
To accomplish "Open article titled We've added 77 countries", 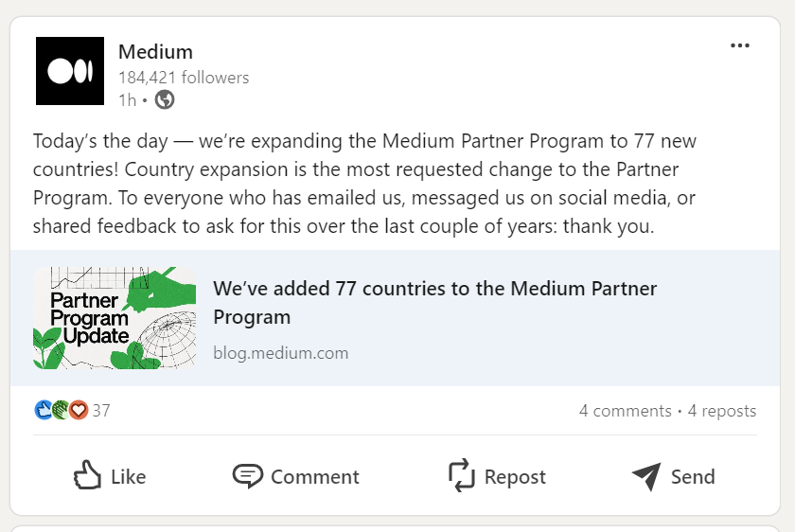I will pyautogui.click(x=434, y=302).
